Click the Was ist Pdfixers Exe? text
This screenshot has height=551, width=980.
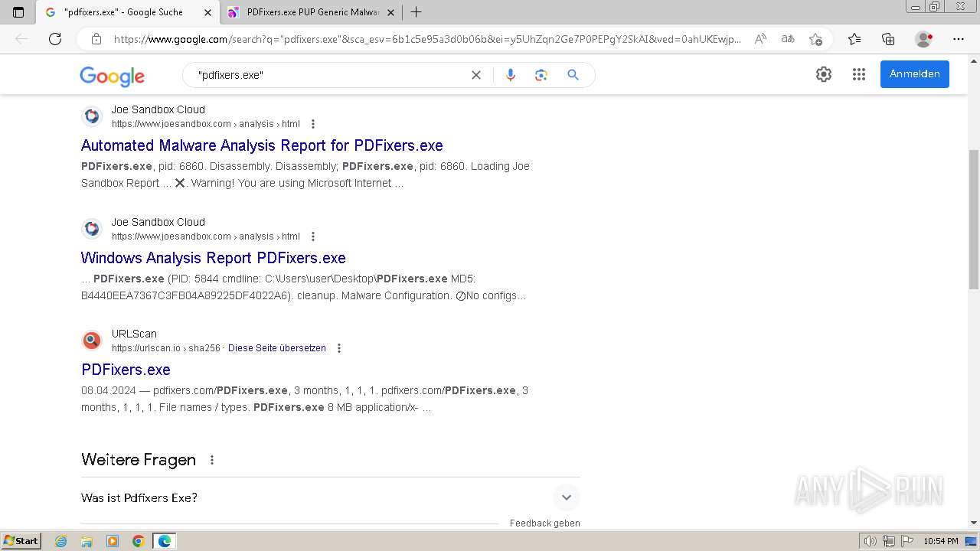click(139, 497)
